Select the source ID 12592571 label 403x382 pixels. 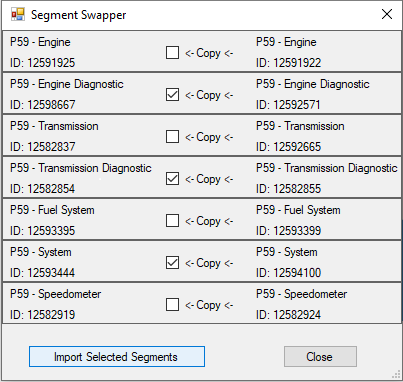click(x=288, y=105)
